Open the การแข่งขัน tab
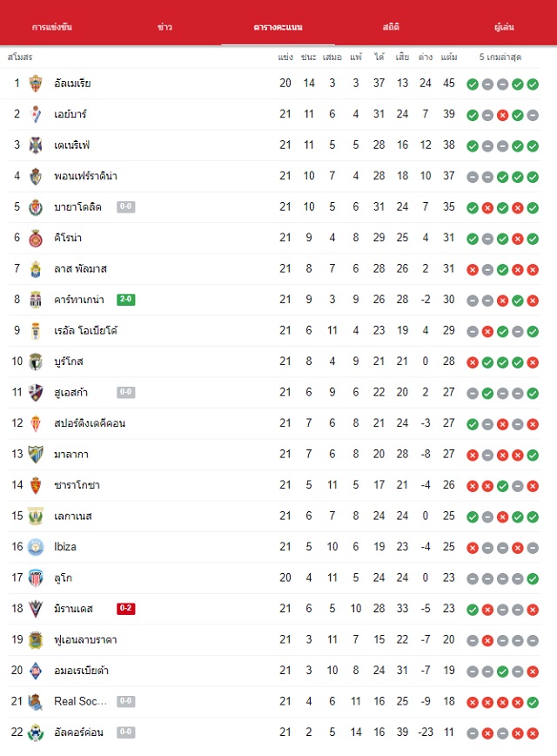Screen dimensions: 557x756 tap(52, 27)
